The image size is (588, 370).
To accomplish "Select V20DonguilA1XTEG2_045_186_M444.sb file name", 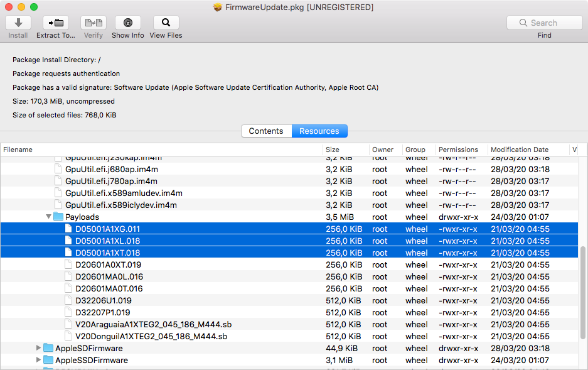I will [x=151, y=337].
